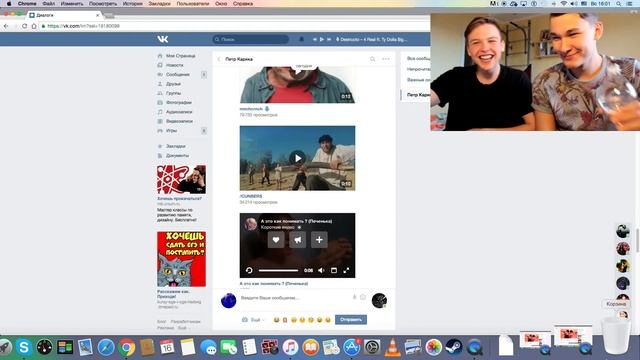Like the video with heart button
640x360 pixels.
[276, 240]
